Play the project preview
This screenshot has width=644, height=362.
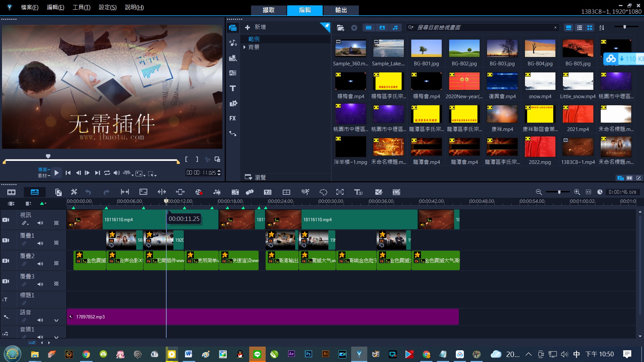[57, 173]
